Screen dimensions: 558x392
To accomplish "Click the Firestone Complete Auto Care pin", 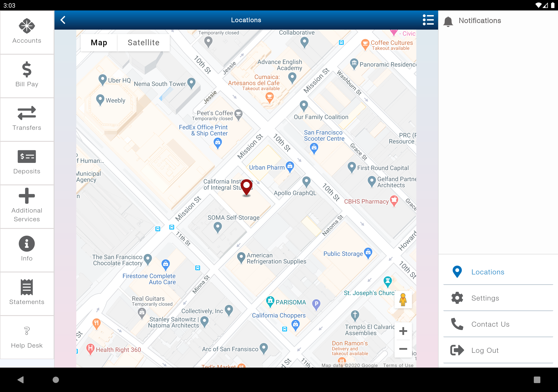I will (166, 265).
